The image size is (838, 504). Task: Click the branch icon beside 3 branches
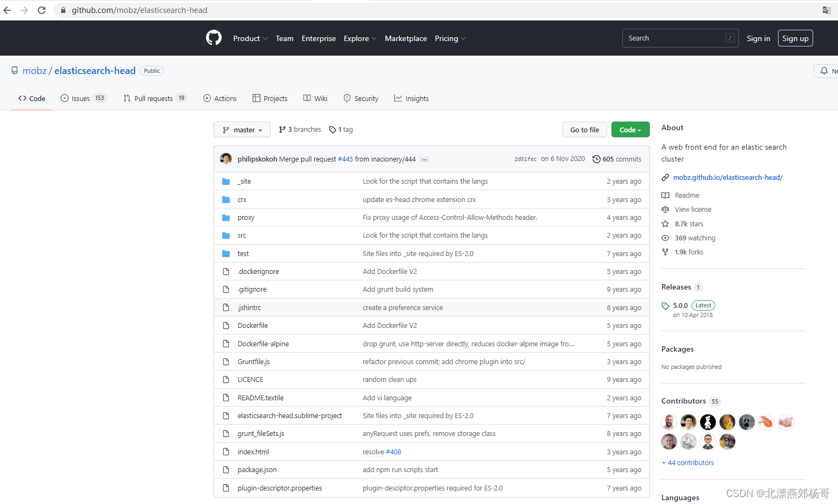(x=282, y=130)
